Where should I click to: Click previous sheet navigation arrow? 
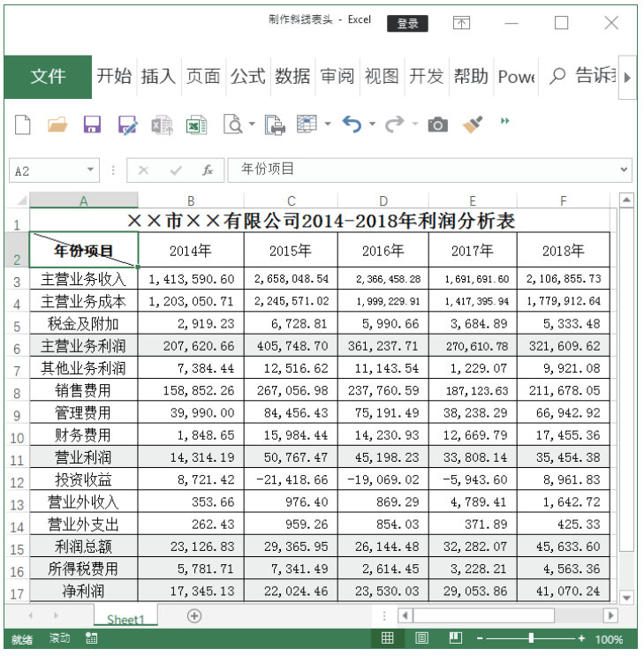(31, 615)
